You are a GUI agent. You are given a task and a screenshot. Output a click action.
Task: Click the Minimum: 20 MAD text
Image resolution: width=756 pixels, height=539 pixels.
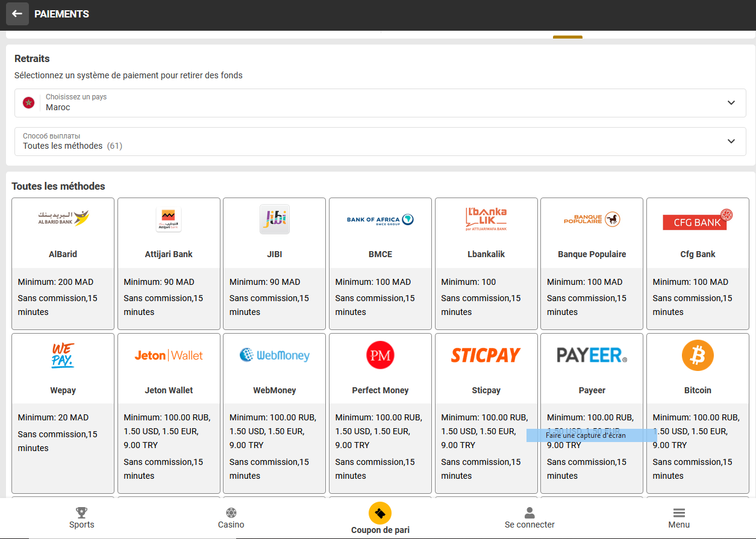(x=53, y=417)
